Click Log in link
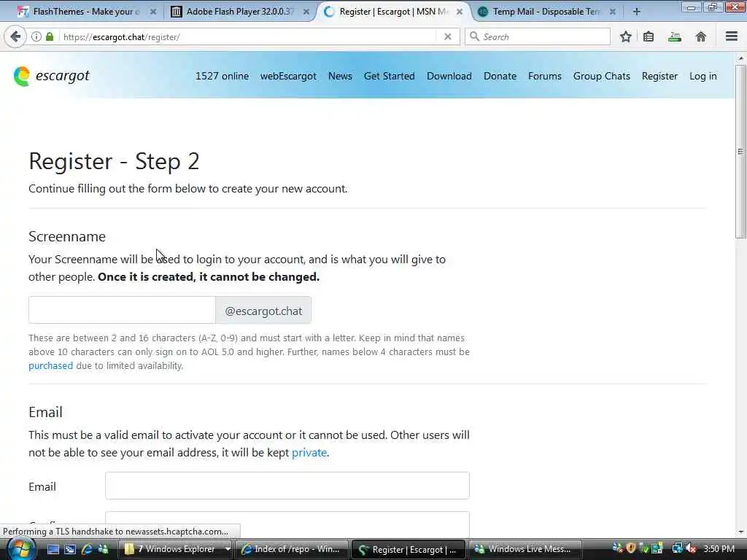The height and width of the screenshot is (560, 747). [x=703, y=76]
